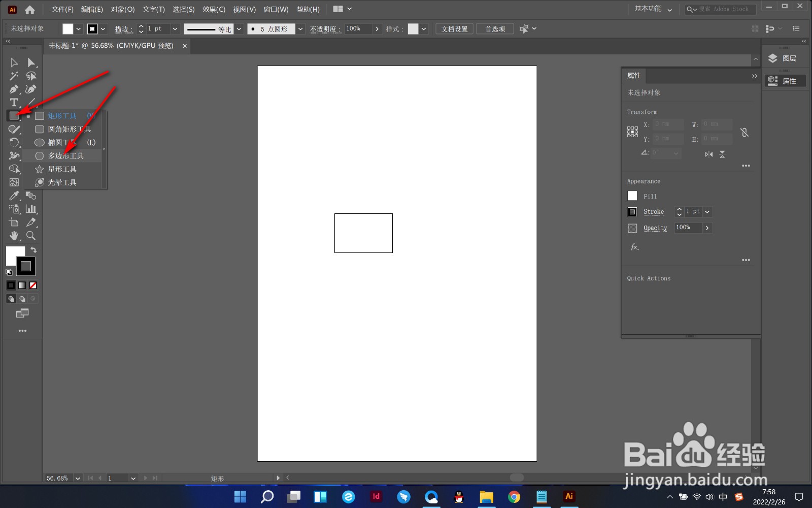The image size is (812, 508).
Task: Select the Curvature tool
Action: (31, 89)
